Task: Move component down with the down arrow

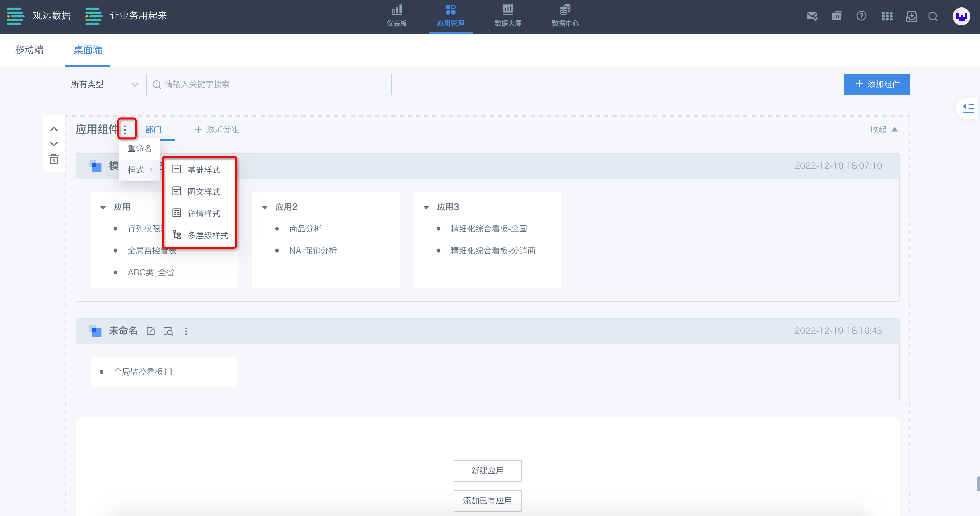Action: point(54,144)
